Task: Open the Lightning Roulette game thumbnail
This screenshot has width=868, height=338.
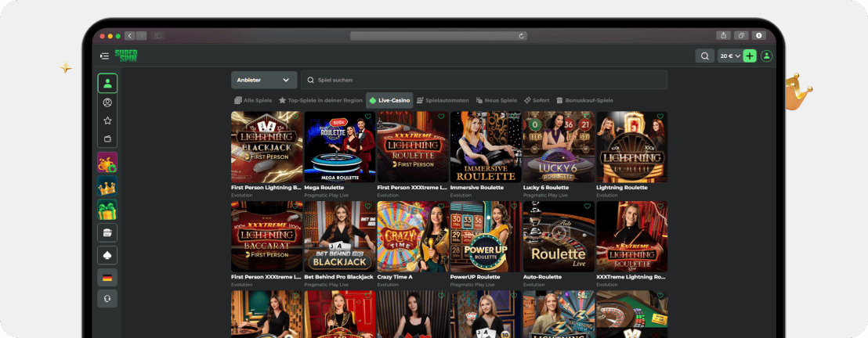Action: click(631, 147)
